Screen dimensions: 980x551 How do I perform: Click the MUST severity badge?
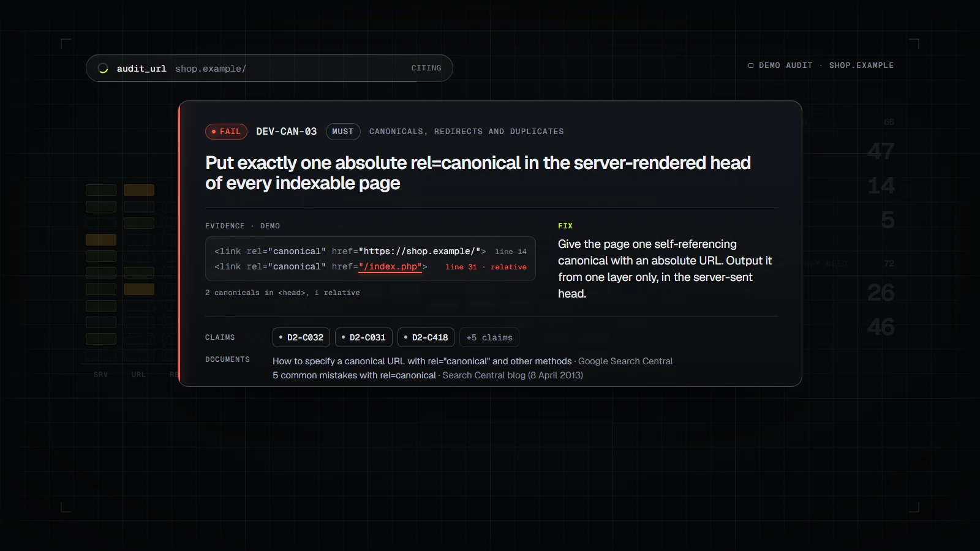[x=343, y=132]
